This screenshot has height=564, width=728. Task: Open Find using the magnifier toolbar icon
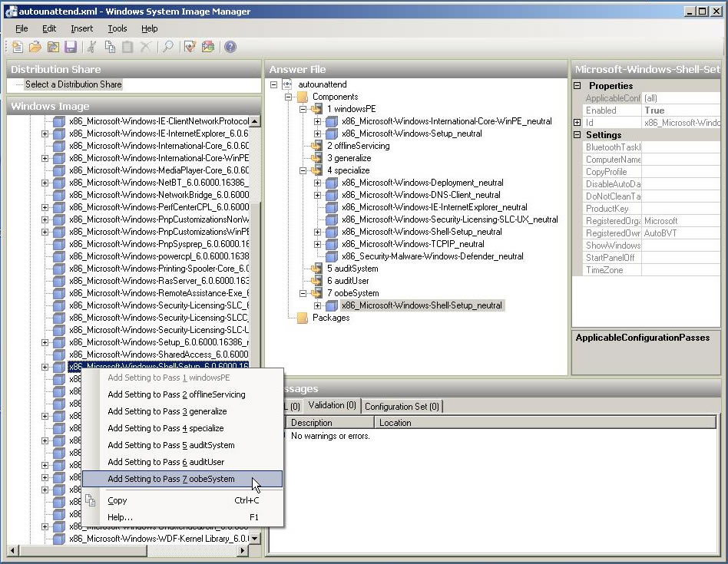click(x=167, y=48)
